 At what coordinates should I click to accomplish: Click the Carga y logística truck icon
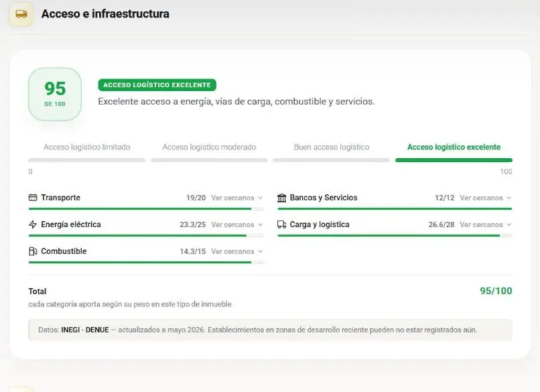point(281,224)
